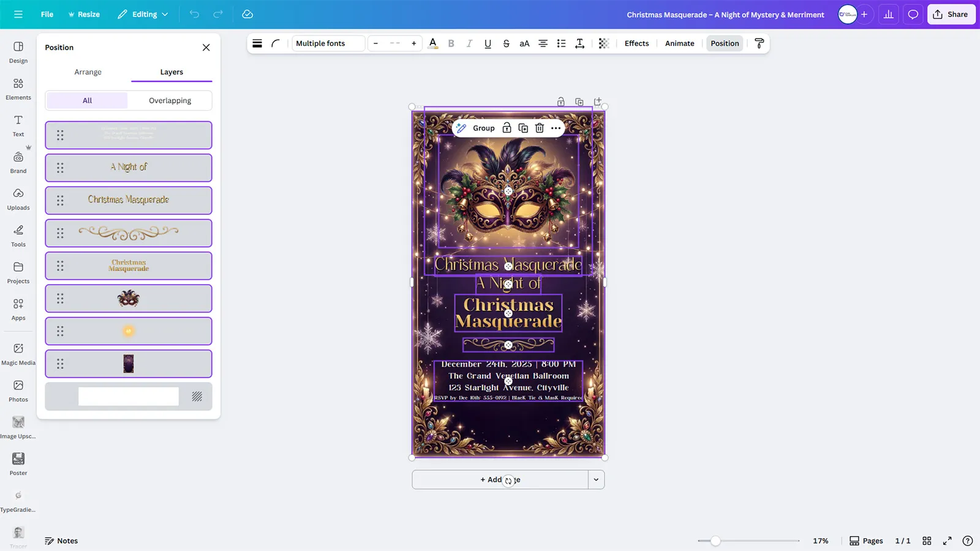
Task: Open the text color picker
Action: (433, 43)
